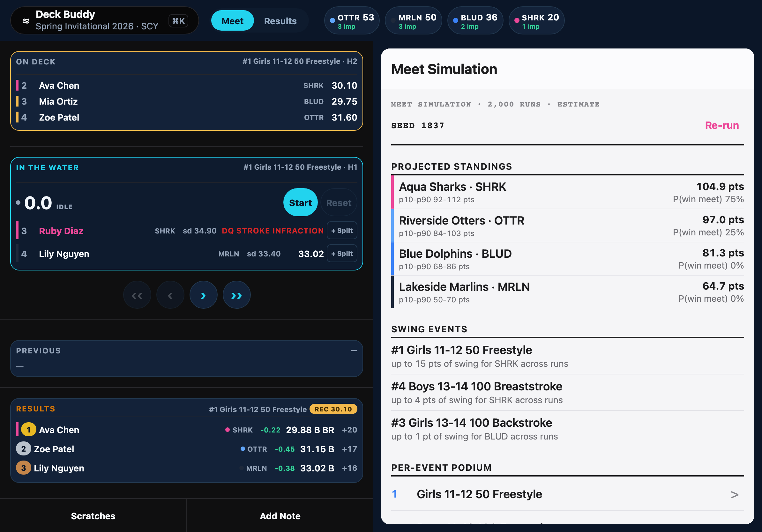Open swing event #1 Girls 11-12 50 Freestyle

(x=568, y=356)
